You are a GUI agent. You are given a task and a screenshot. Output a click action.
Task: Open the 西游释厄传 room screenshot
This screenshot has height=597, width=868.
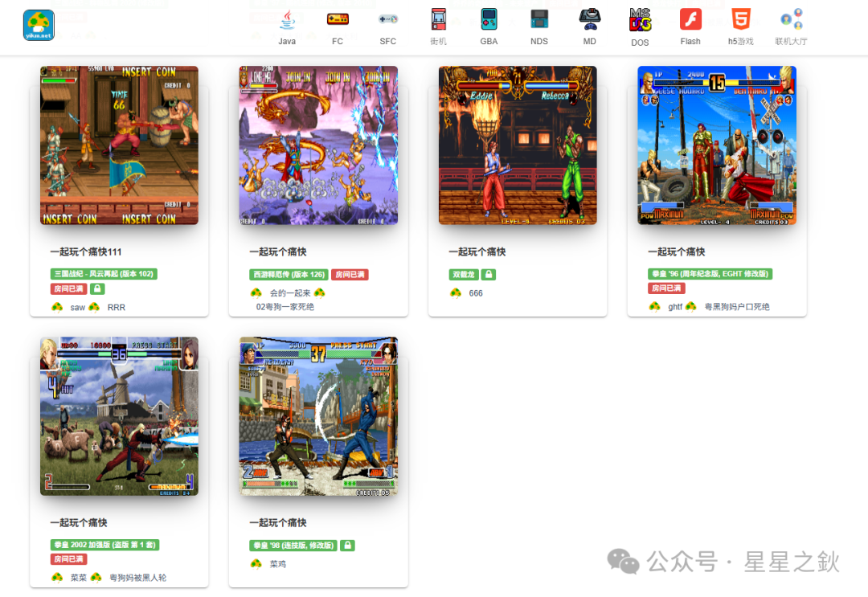[318, 145]
